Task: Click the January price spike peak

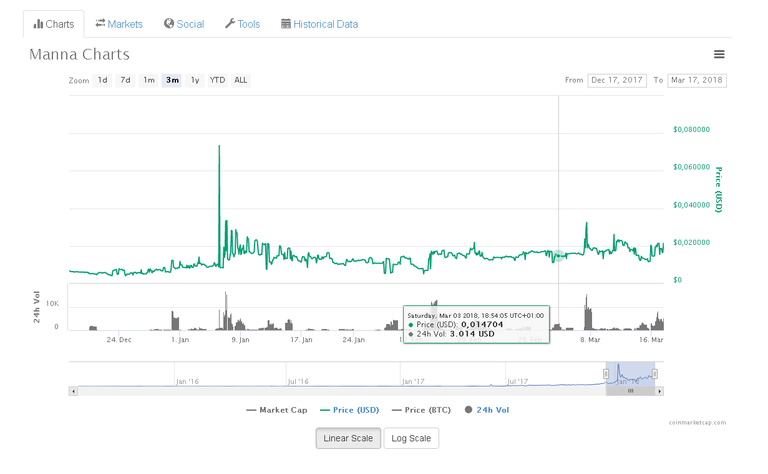Action: 219,146
